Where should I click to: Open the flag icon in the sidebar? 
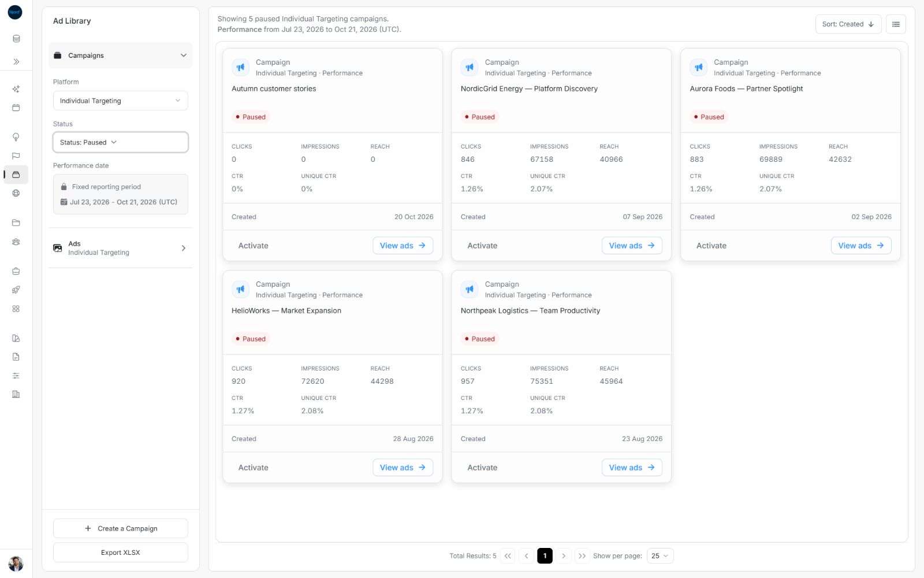(x=16, y=155)
